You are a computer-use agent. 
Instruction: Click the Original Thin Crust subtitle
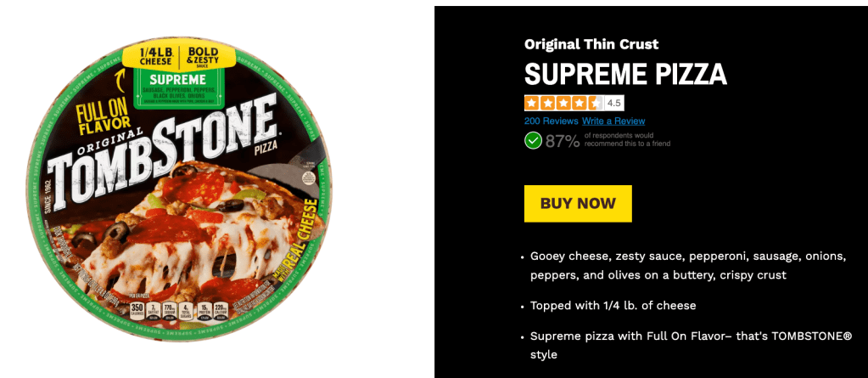point(591,44)
